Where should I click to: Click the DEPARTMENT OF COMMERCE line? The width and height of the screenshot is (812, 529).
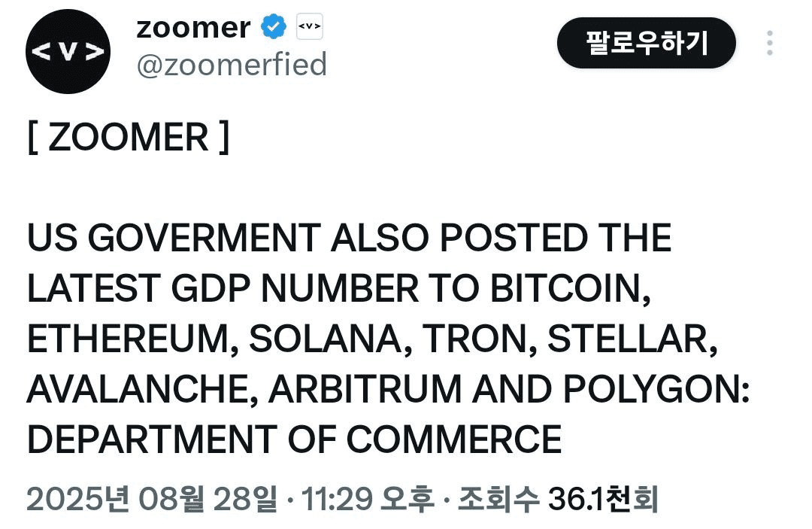(294, 439)
